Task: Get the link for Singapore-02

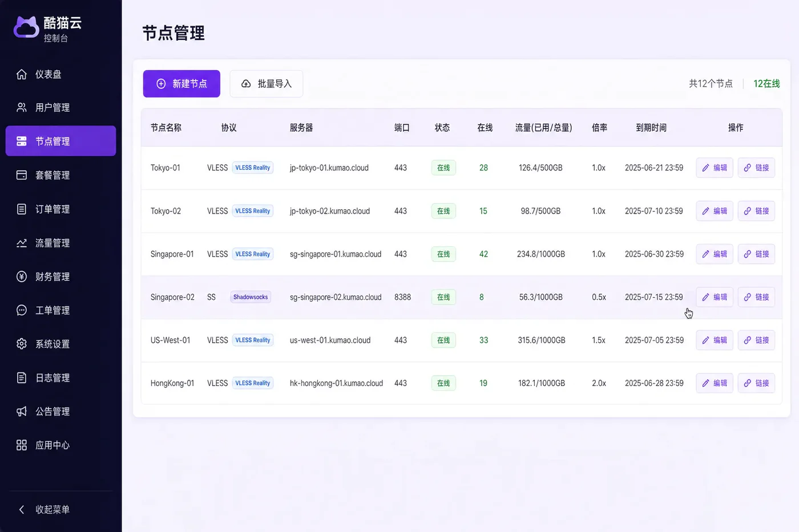Action: pyautogui.click(x=756, y=297)
